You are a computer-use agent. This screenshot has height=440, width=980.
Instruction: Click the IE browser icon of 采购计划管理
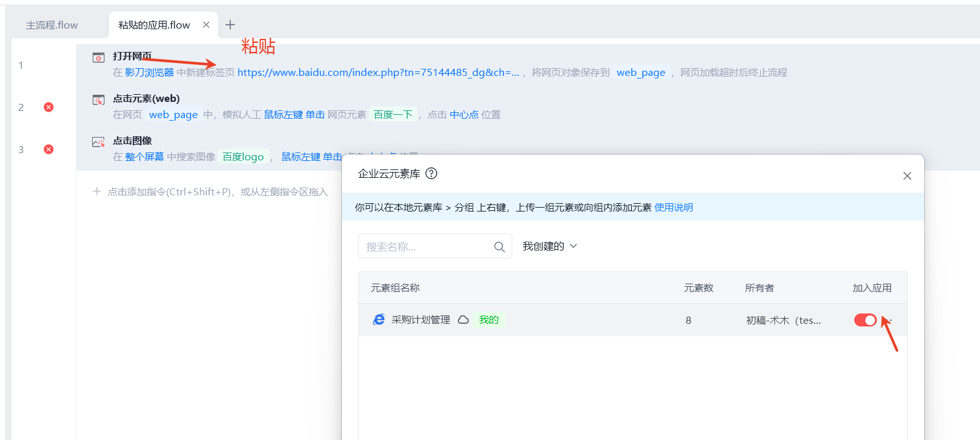379,320
